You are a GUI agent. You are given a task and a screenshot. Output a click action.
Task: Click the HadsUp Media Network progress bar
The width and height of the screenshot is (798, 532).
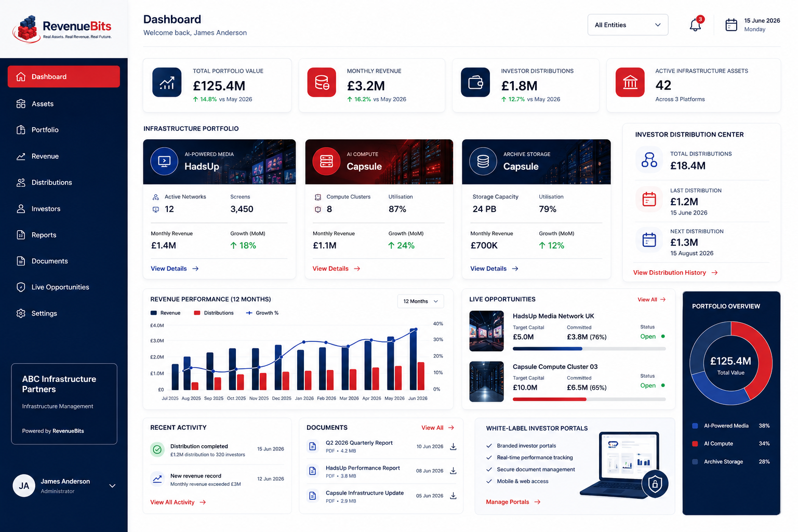coord(589,349)
